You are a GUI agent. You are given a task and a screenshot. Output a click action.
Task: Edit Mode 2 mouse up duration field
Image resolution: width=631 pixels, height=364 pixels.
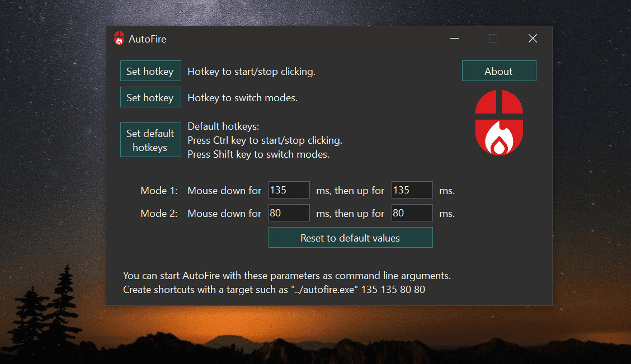412,213
